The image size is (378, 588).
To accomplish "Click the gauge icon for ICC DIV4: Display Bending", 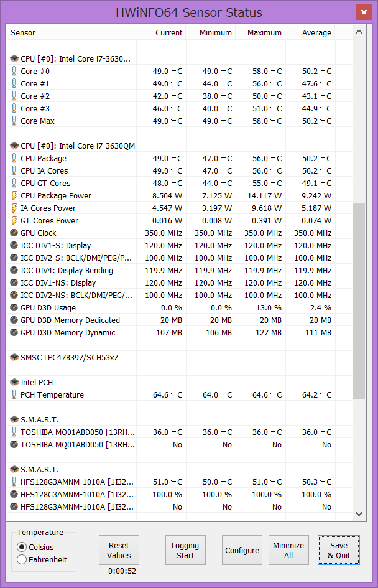I will [x=14, y=270].
